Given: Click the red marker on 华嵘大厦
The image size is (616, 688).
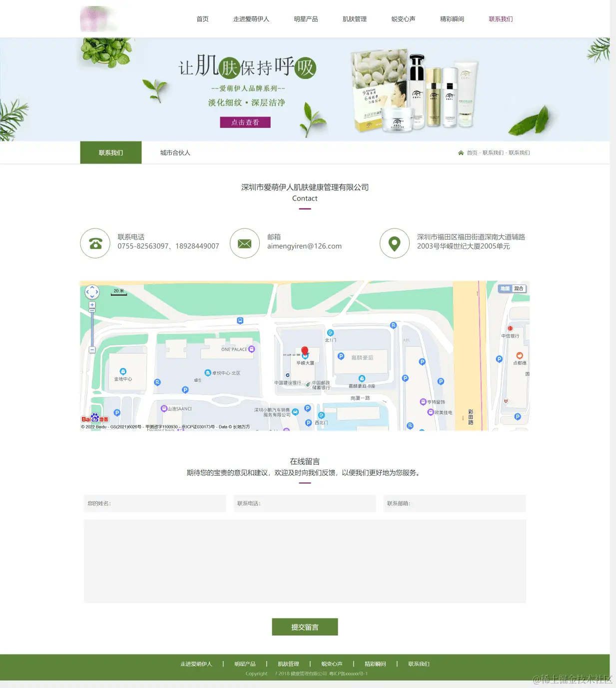Looking at the screenshot, I should pyautogui.click(x=305, y=351).
